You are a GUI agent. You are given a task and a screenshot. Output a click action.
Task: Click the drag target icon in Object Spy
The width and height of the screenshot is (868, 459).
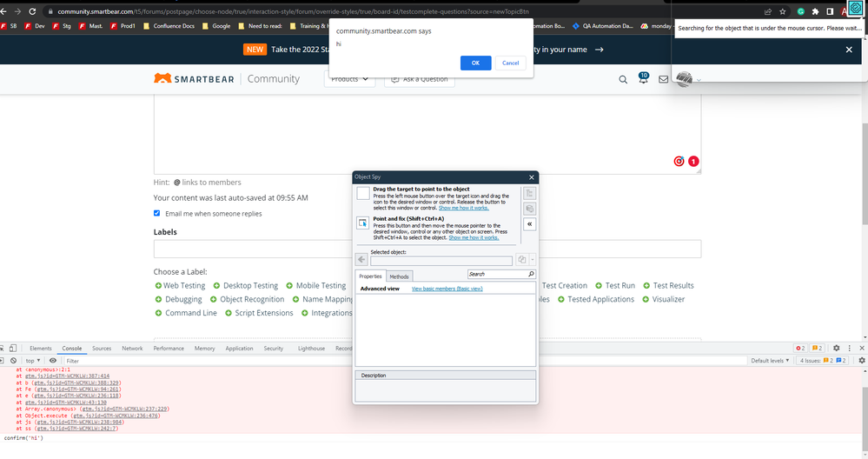(363, 193)
